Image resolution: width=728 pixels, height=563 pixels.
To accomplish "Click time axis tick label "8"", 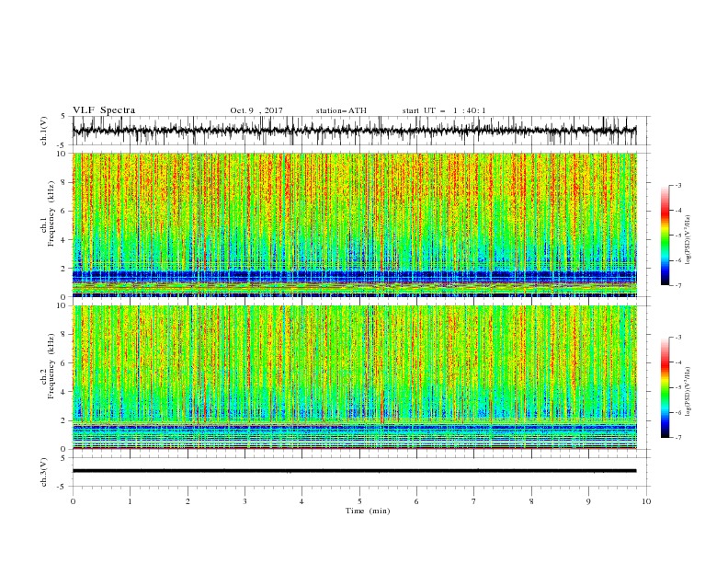I will click(531, 501).
